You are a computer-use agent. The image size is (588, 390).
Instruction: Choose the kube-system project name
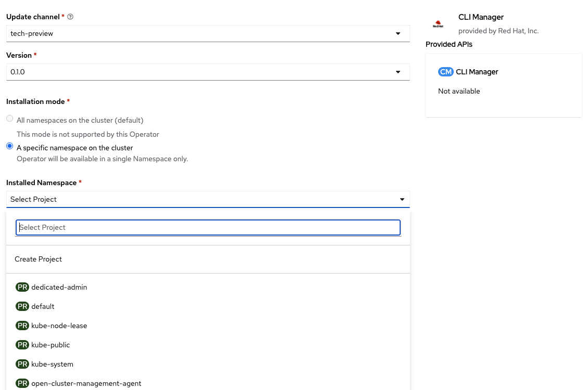point(52,364)
